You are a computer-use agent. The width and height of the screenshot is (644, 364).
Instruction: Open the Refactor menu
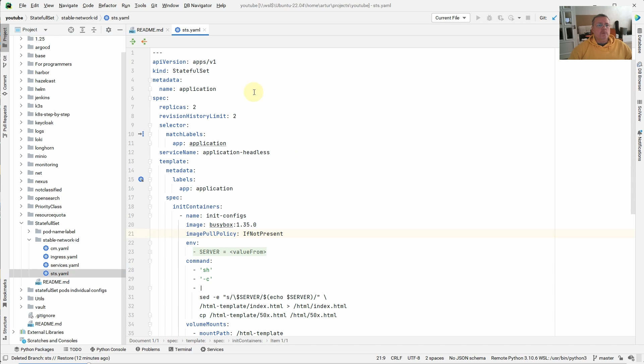107,5
